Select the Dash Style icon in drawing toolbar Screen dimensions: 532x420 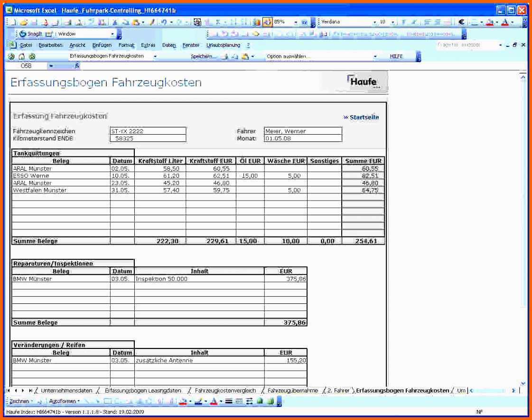pyautogui.click(x=239, y=402)
